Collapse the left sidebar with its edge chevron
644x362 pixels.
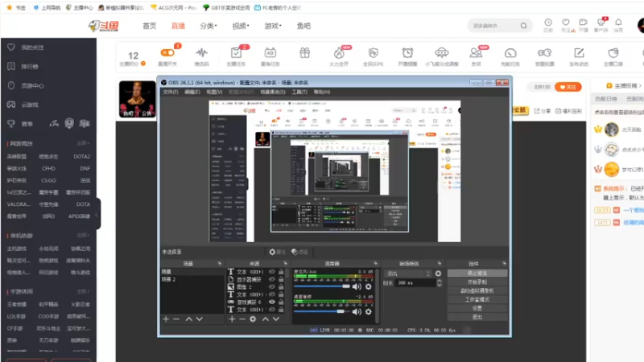click(x=97, y=214)
